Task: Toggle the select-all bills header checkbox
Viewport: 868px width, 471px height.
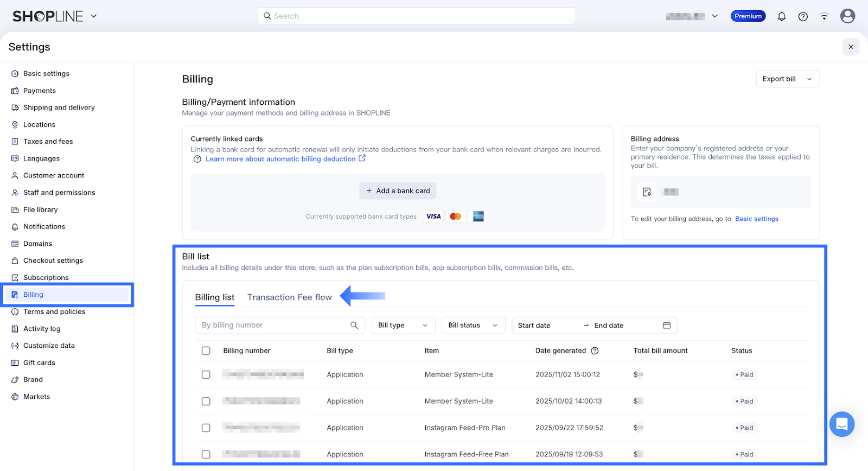Action: (x=206, y=351)
